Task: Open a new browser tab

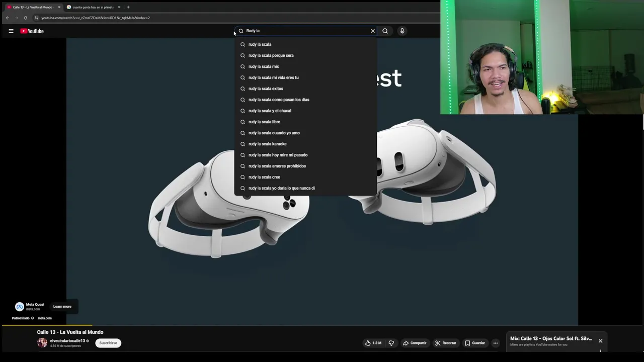Action: coord(128,7)
